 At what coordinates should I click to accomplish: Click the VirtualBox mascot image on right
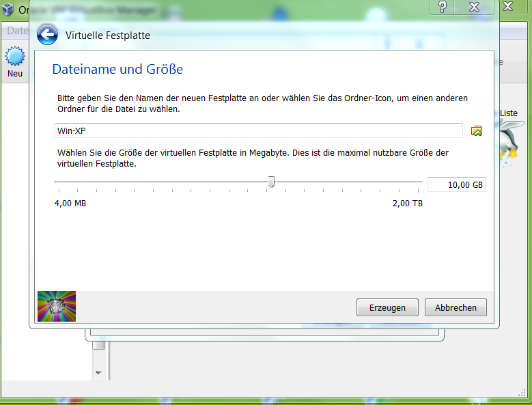511,141
